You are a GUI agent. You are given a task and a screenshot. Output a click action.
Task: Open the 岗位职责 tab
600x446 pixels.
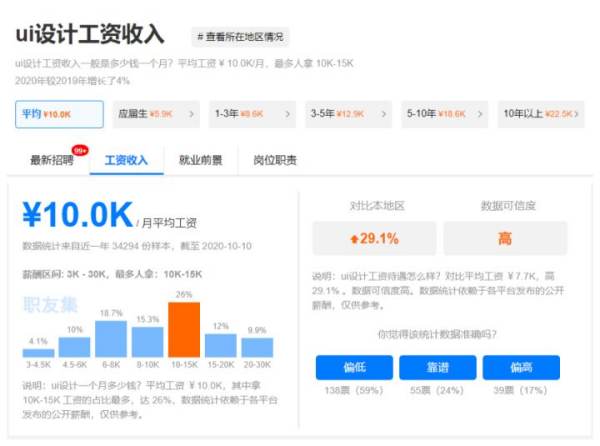[275, 160]
